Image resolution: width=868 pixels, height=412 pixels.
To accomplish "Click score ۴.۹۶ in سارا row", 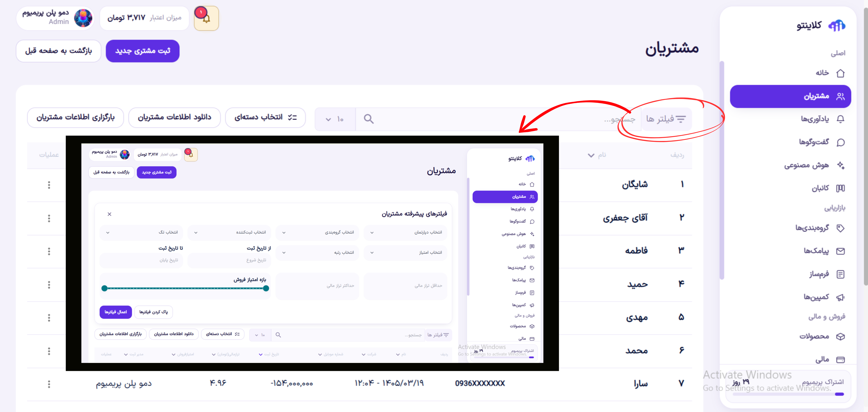I will (218, 383).
